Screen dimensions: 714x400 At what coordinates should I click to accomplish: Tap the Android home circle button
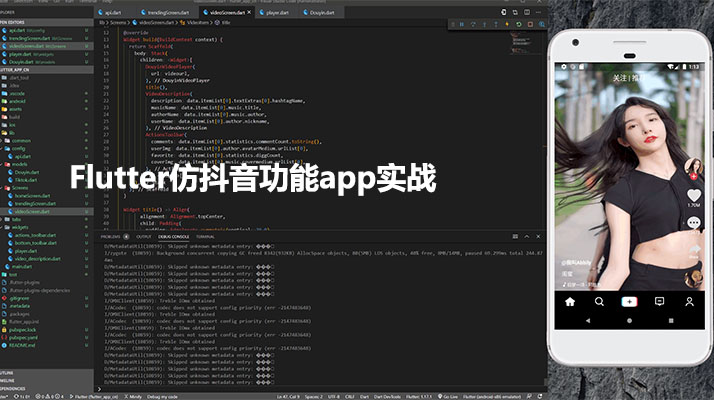click(629, 321)
